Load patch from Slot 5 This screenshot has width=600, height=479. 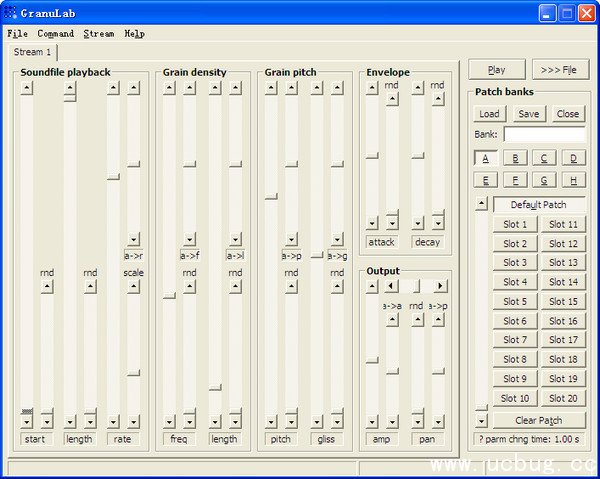click(x=515, y=301)
